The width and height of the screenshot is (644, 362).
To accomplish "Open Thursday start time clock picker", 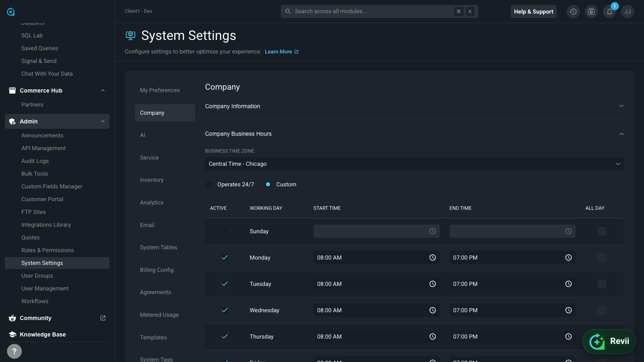I will pos(433,336).
